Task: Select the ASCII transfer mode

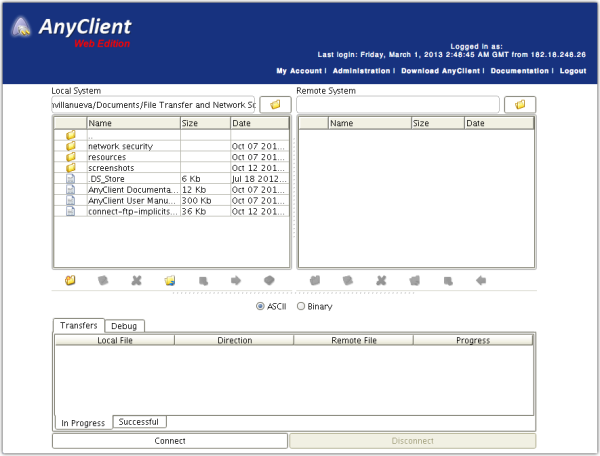Action: (262, 306)
